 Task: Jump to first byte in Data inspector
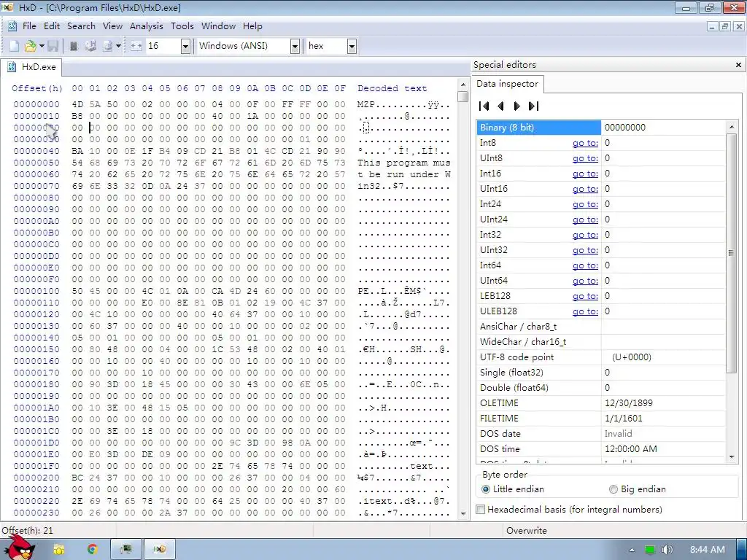click(x=484, y=106)
